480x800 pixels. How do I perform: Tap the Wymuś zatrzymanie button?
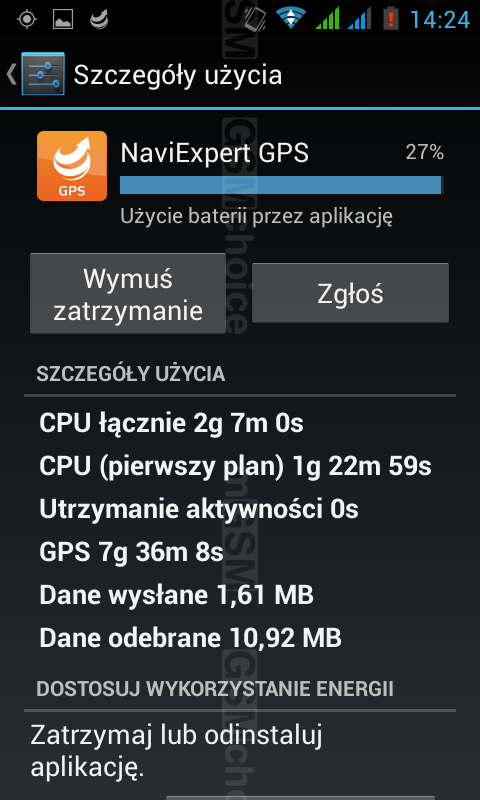pos(128,293)
